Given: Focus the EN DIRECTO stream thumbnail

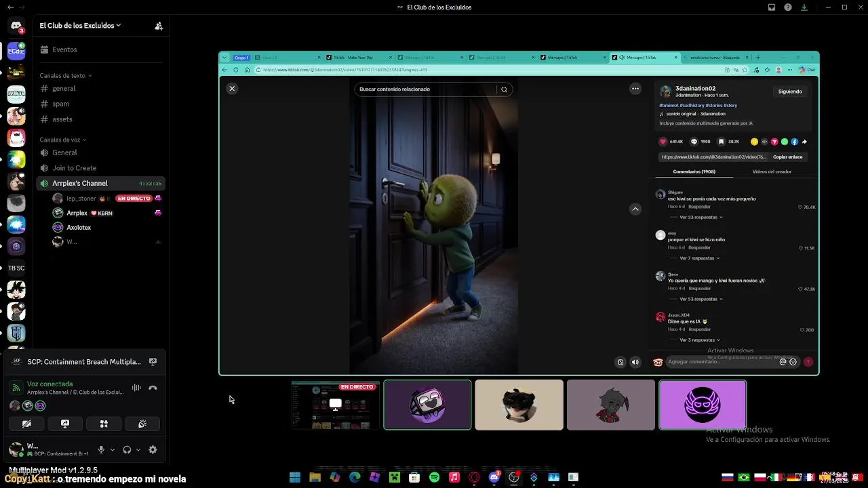Looking at the screenshot, I should (335, 405).
